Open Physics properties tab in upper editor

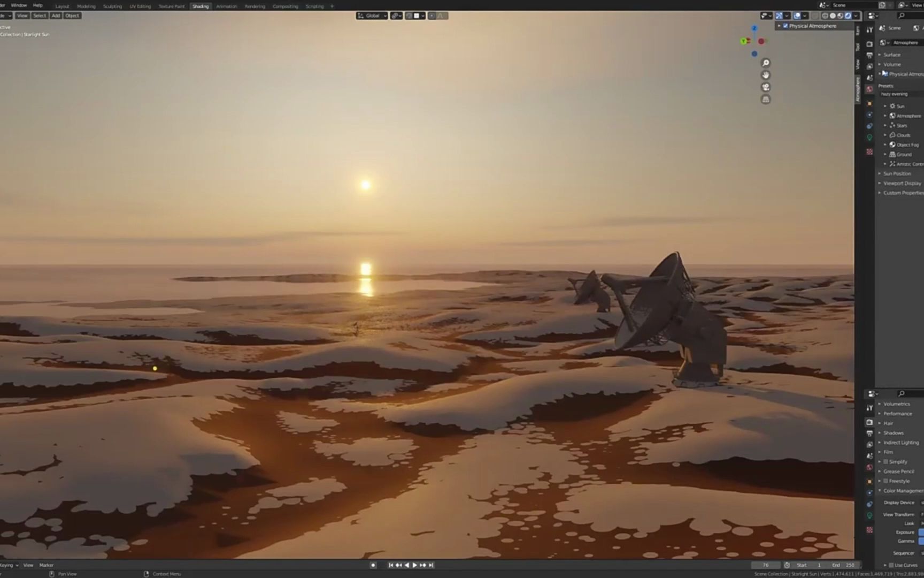coord(869,115)
